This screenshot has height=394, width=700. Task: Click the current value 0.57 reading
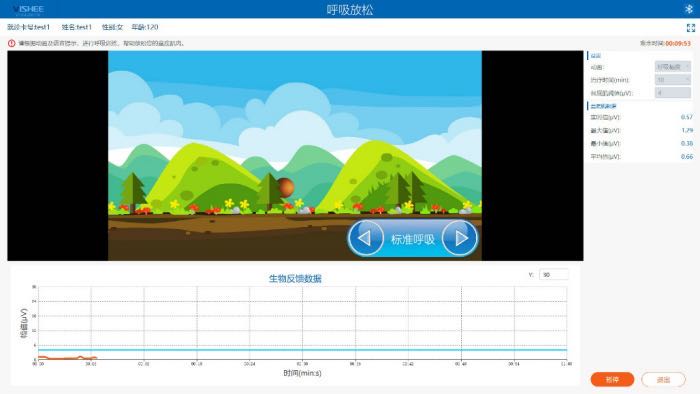(x=687, y=117)
